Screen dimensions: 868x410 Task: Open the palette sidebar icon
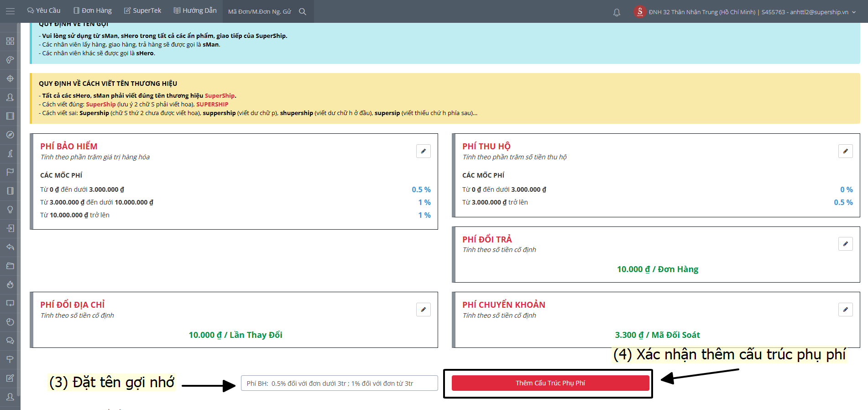coord(10,60)
